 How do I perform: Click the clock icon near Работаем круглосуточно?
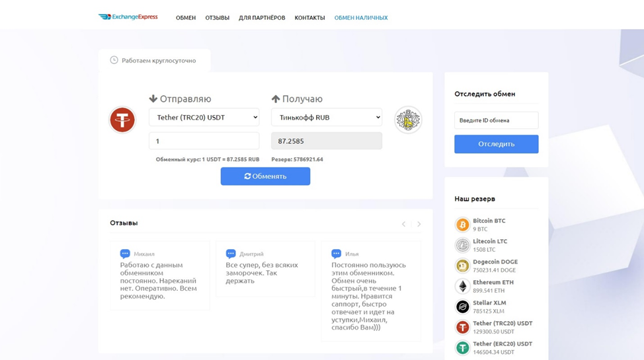(x=114, y=60)
